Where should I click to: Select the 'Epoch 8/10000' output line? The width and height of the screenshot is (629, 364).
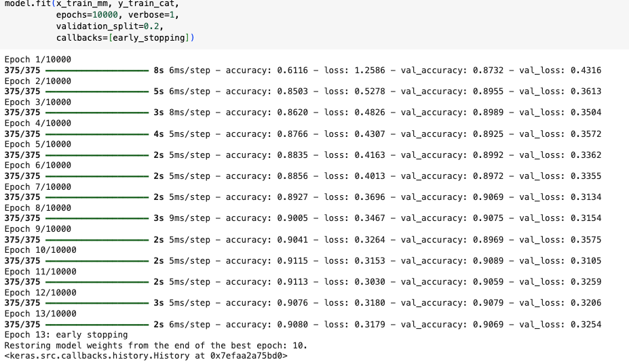(38, 207)
